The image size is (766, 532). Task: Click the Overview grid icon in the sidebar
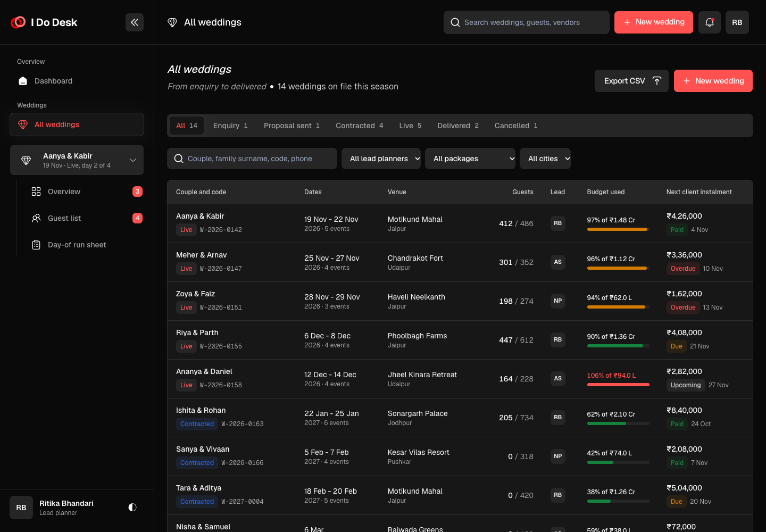point(36,192)
